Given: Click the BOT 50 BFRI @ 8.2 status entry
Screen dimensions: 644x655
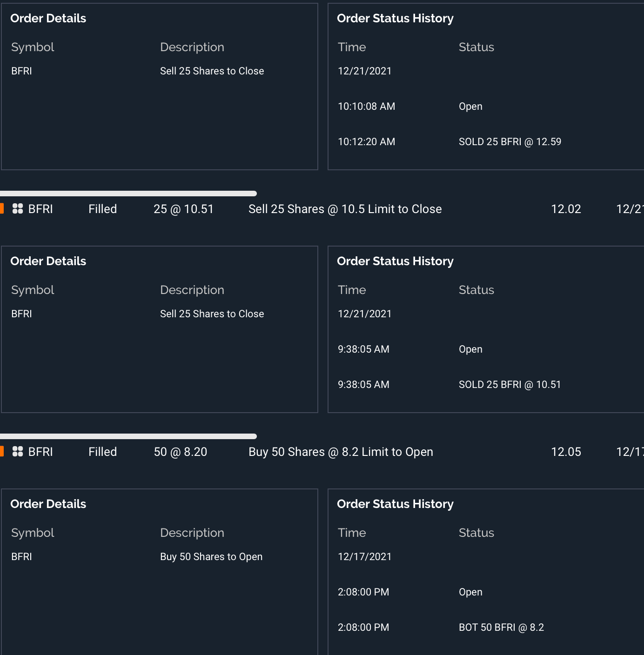Looking at the screenshot, I should point(501,628).
